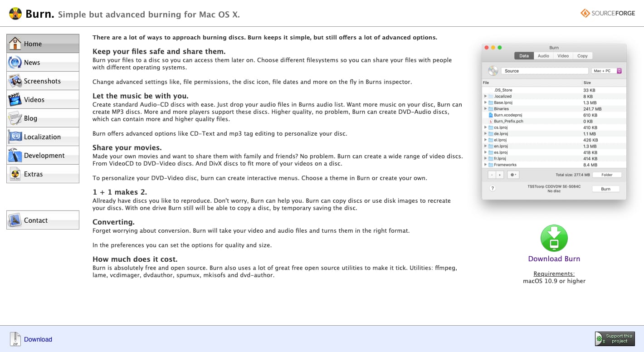Click the el.lproj file name
The width and height of the screenshot is (644, 352).
coord(499,140)
